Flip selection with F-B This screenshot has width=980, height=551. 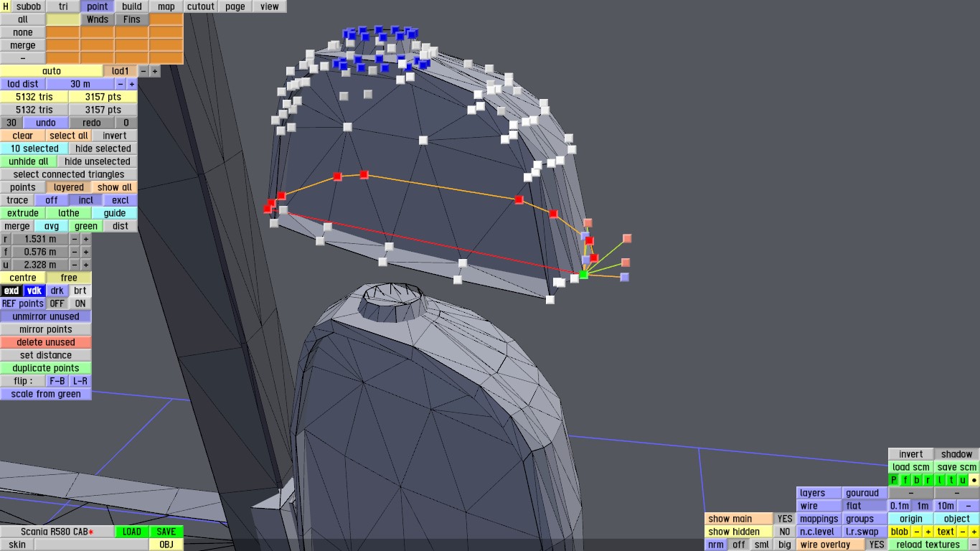point(57,381)
